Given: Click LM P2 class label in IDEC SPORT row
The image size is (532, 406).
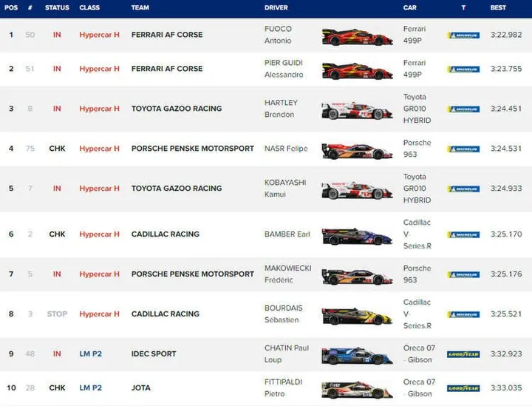Looking at the screenshot, I should (91, 353).
